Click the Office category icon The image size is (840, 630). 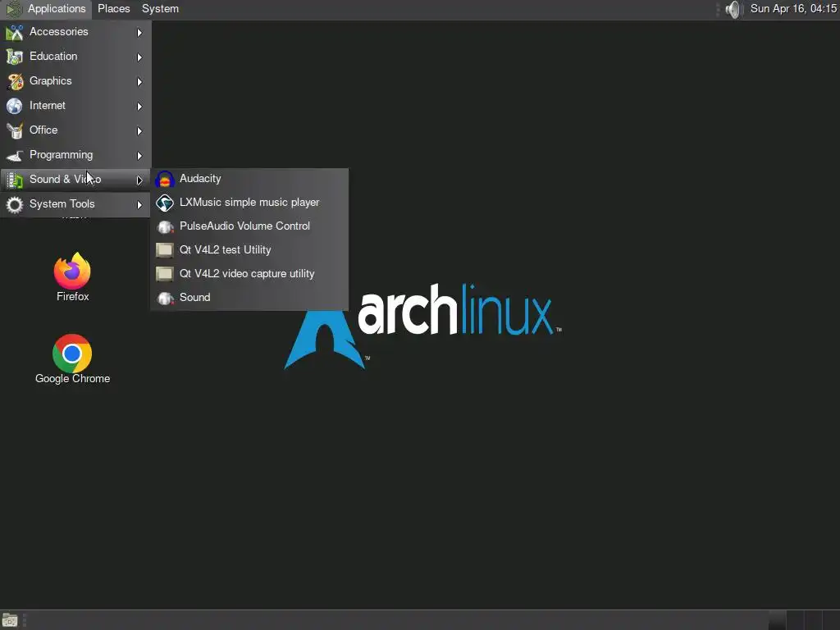[x=15, y=130]
